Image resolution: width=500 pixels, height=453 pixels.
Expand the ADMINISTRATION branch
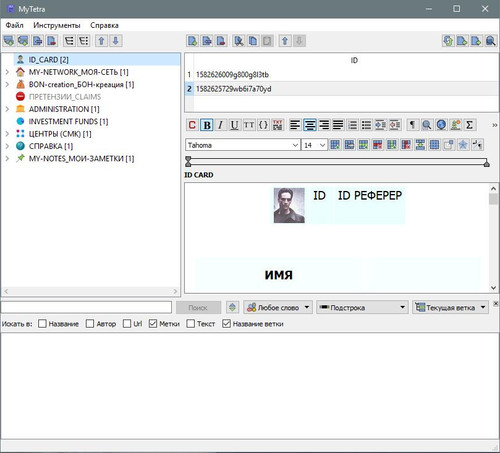point(7,109)
